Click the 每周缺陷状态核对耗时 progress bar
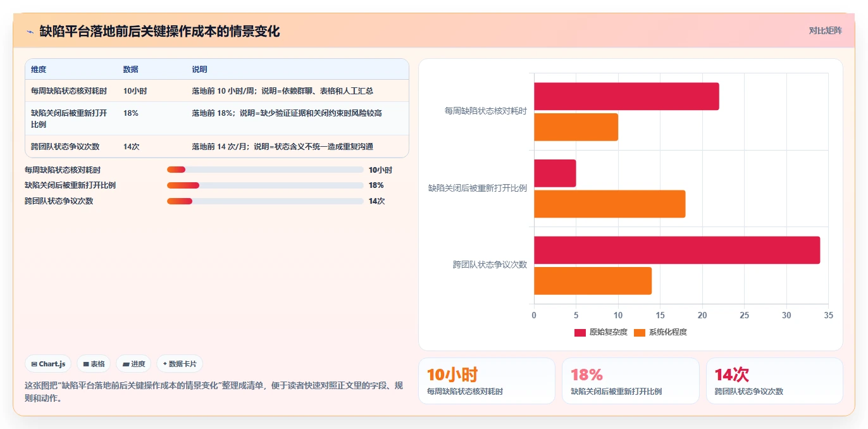Viewport: 868px width, 429px height. (265, 170)
